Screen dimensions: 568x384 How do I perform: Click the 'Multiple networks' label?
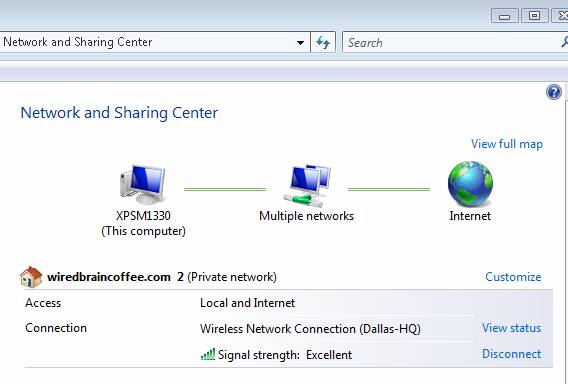pyautogui.click(x=306, y=216)
